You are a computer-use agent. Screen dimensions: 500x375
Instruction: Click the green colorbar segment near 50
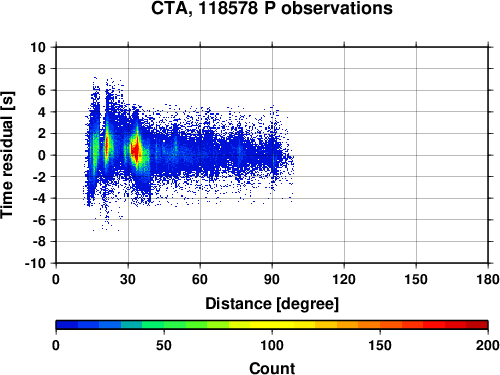pos(164,325)
